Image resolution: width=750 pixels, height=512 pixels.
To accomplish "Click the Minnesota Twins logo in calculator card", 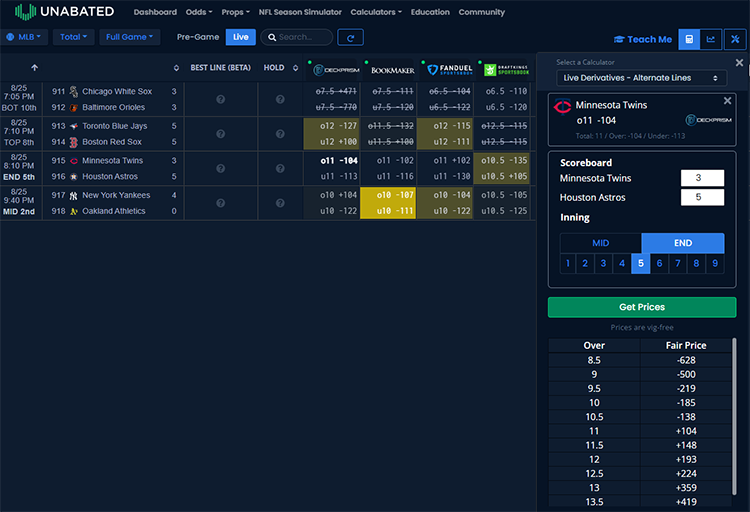I will point(562,106).
